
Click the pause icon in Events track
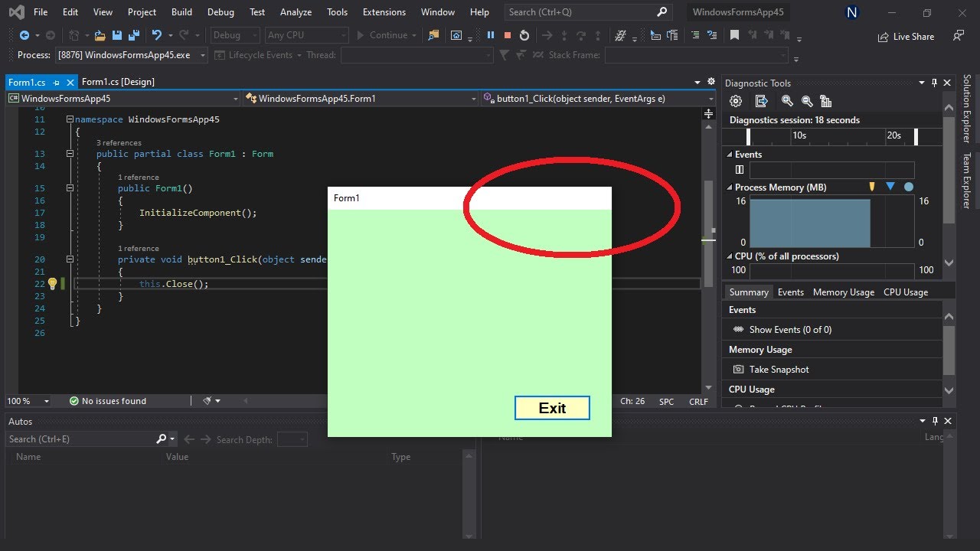click(x=740, y=170)
